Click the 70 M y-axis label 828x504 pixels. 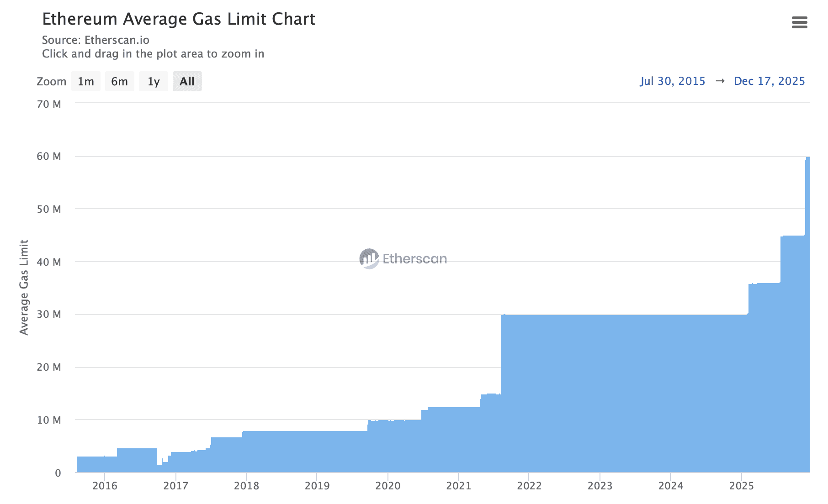[x=49, y=104]
